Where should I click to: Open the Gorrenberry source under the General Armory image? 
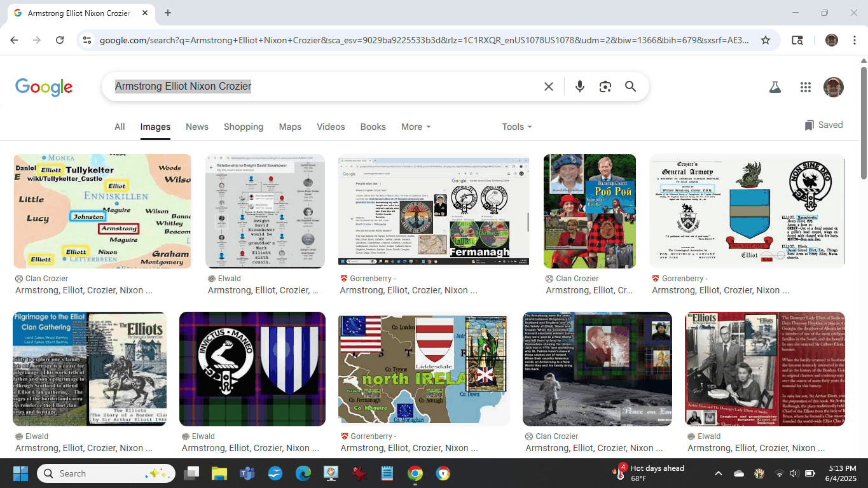coord(680,279)
